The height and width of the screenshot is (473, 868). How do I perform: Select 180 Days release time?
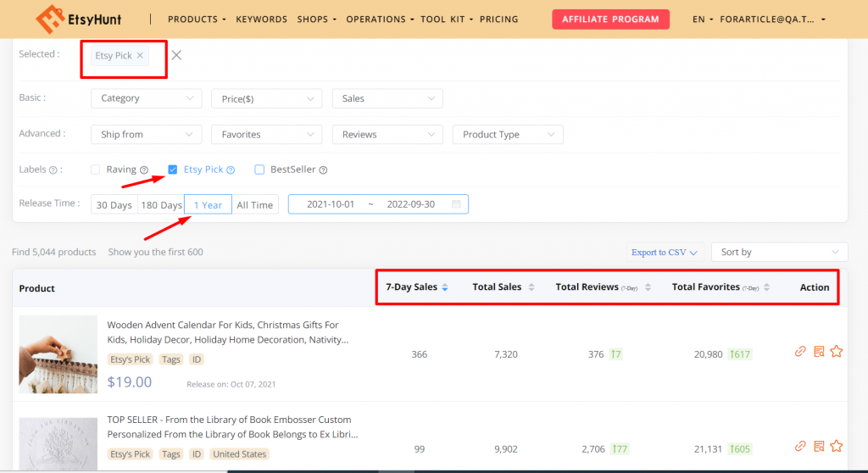point(161,204)
